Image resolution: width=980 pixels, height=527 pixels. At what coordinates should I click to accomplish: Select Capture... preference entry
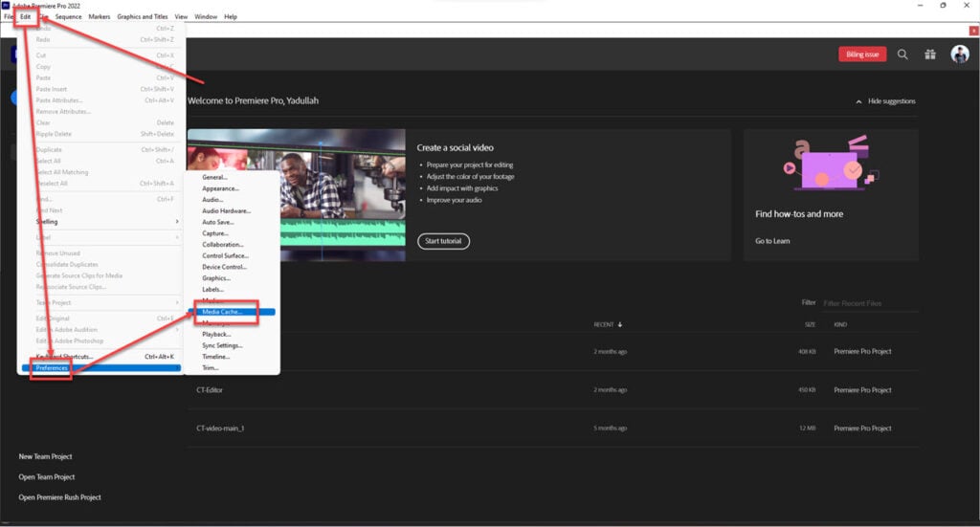coord(215,233)
